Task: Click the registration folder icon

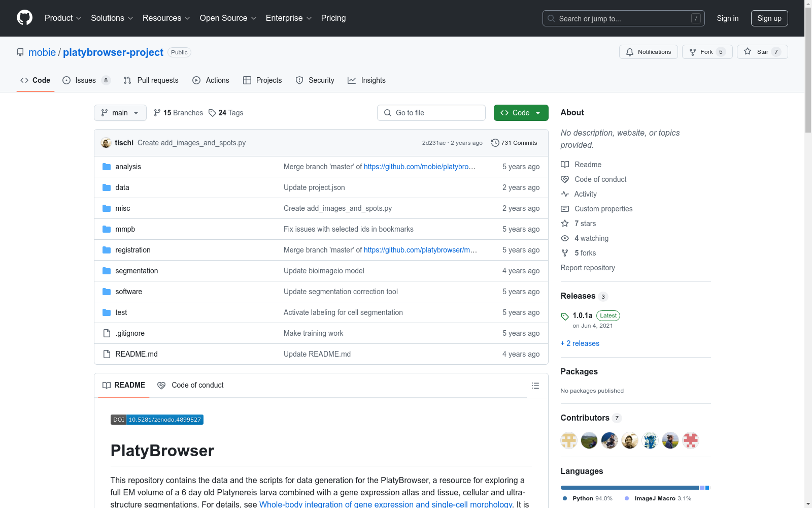Action: (x=107, y=250)
